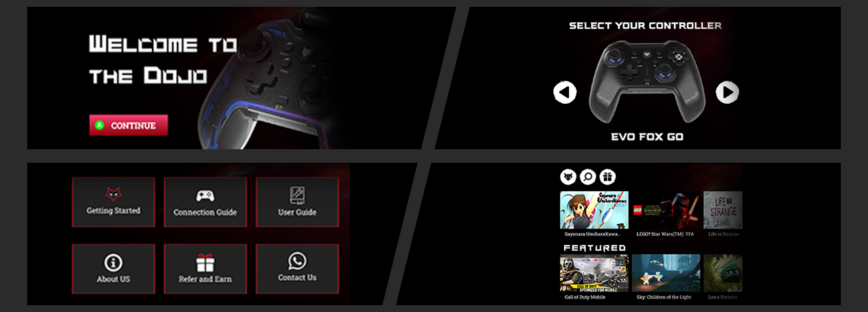This screenshot has width=868, height=312.
Task: Click the gift box round icon
Action: tap(608, 177)
